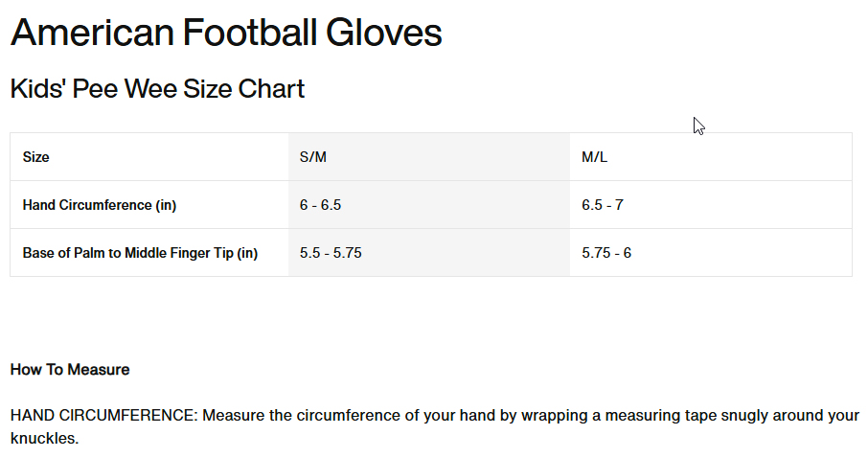Select the M/L column header

(x=595, y=157)
